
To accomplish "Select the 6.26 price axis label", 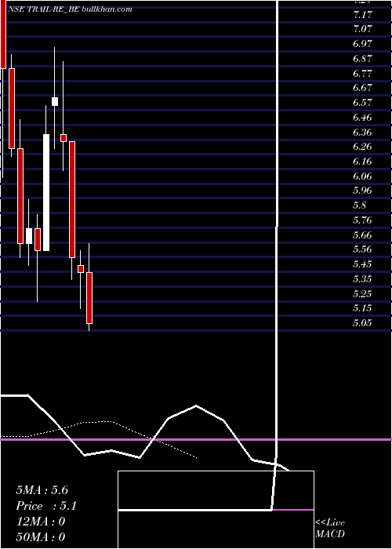I will 363,147.
